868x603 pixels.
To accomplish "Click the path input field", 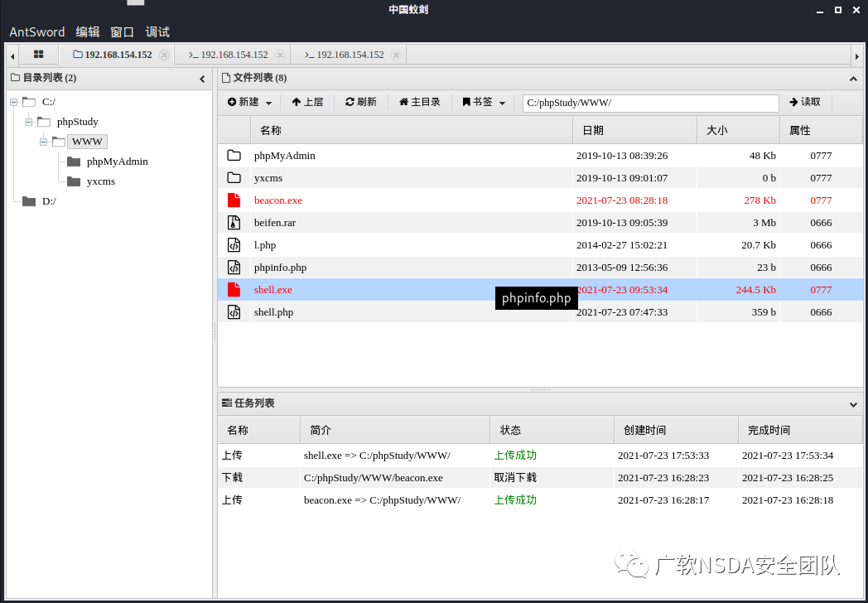I will (650, 103).
